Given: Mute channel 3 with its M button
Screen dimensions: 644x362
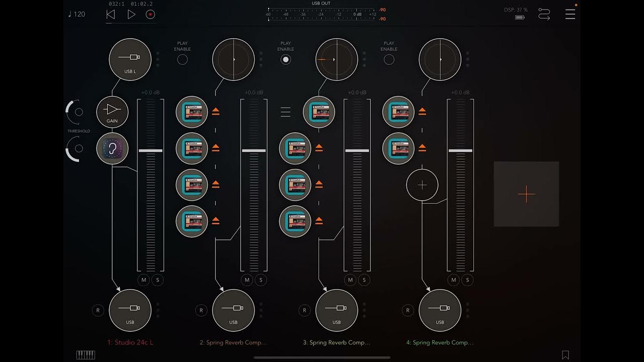Looking at the screenshot, I should click(x=351, y=280).
